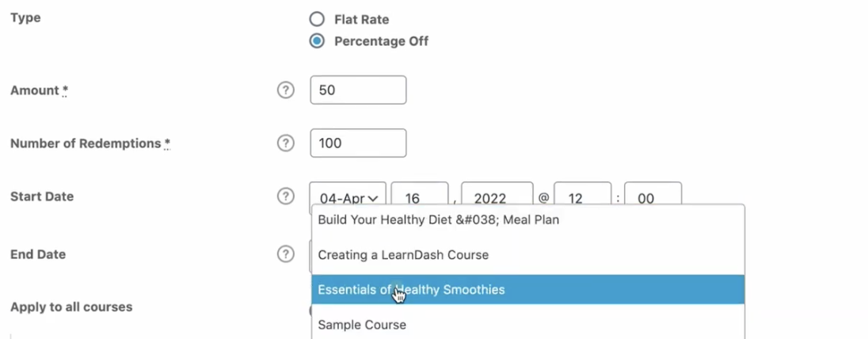
Task: Select the Flat Rate radio button
Action: point(317,19)
